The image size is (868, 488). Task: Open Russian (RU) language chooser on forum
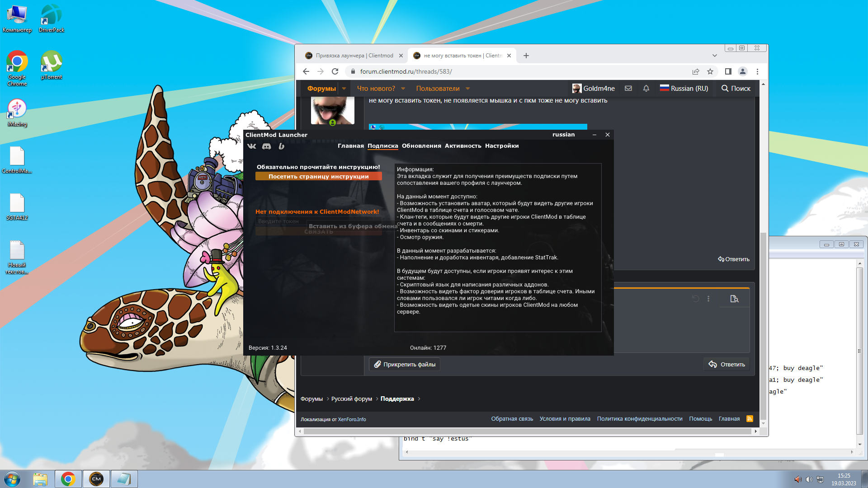(684, 89)
